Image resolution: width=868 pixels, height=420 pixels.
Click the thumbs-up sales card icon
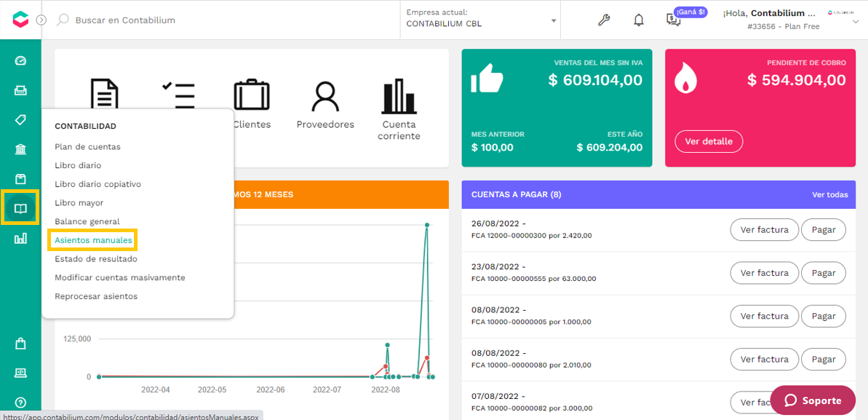coord(487,78)
